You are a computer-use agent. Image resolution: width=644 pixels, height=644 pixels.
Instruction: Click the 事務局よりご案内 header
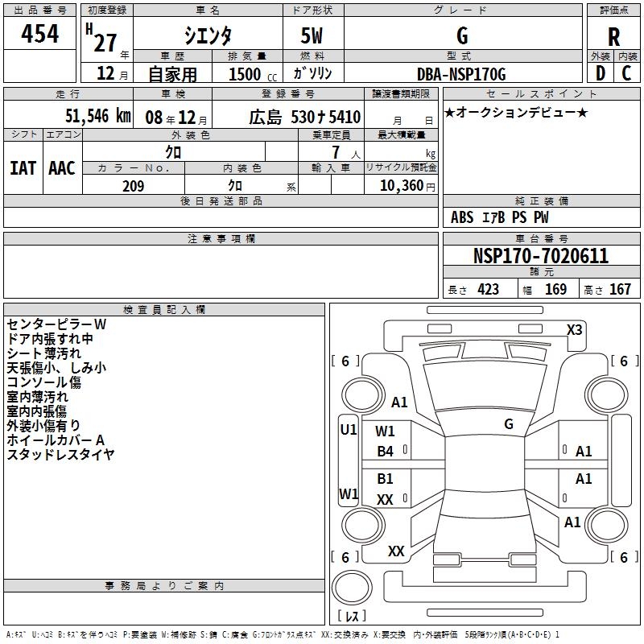click(x=164, y=586)
